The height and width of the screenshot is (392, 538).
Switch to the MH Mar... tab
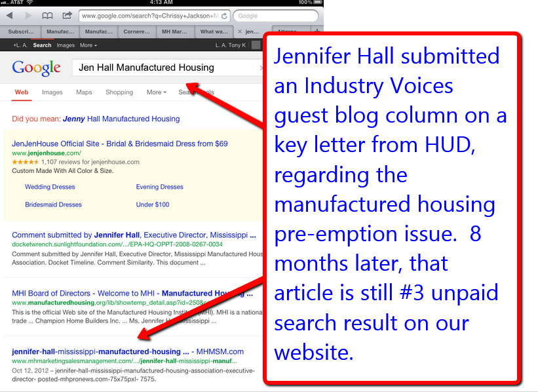(x=175, y=31)
